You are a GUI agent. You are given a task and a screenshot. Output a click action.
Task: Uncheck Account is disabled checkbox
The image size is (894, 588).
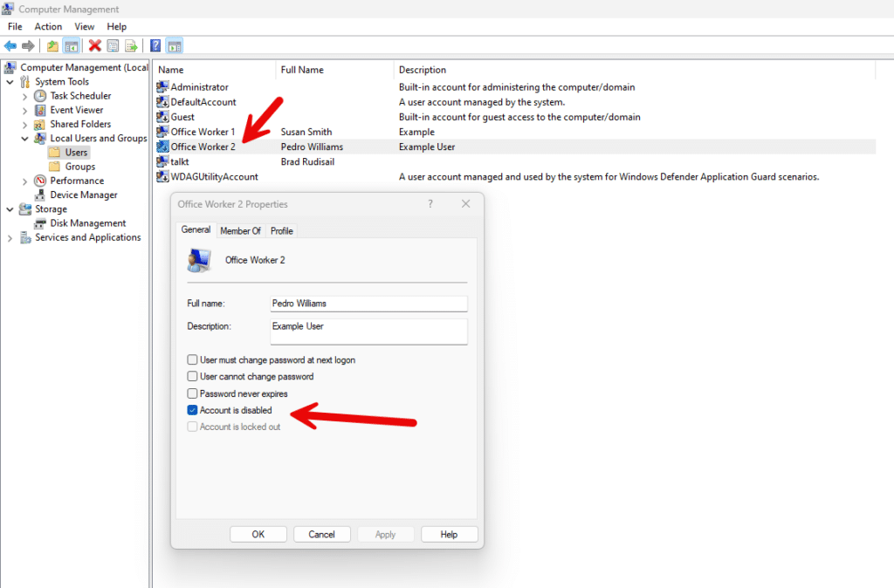coord(192,410)
